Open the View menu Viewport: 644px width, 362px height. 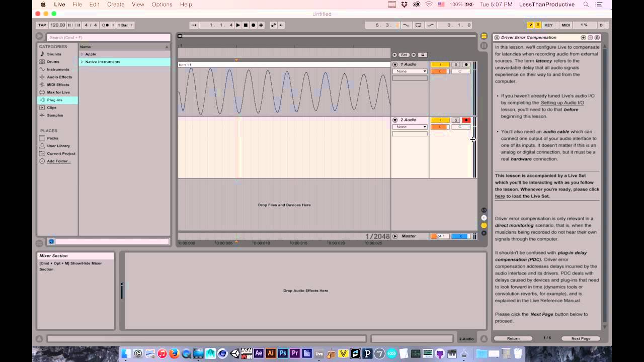coord(138,5)
